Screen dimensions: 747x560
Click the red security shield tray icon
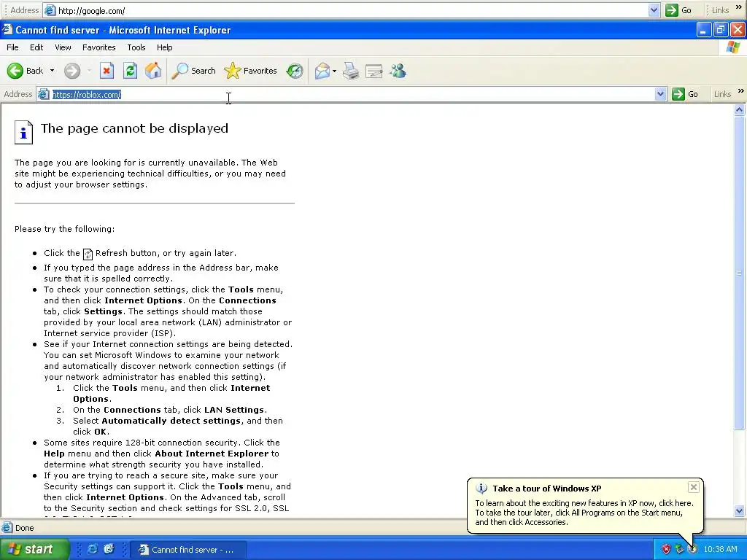[666, 550]
